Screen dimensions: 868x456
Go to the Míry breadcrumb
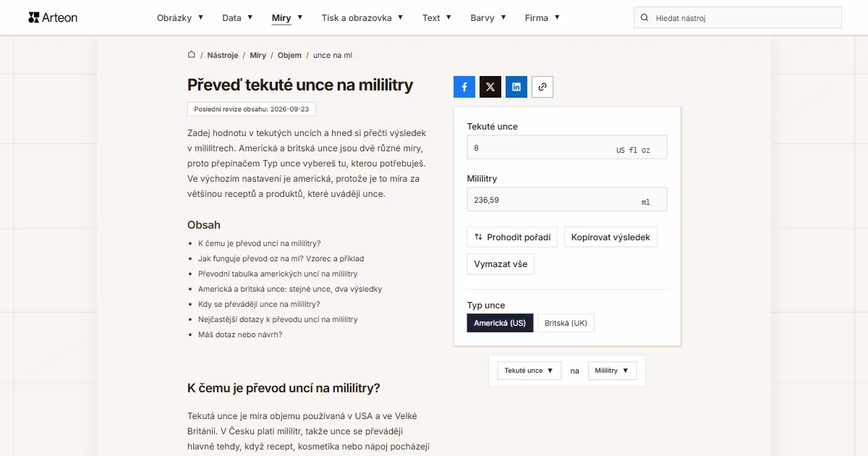tap(258, 55)
